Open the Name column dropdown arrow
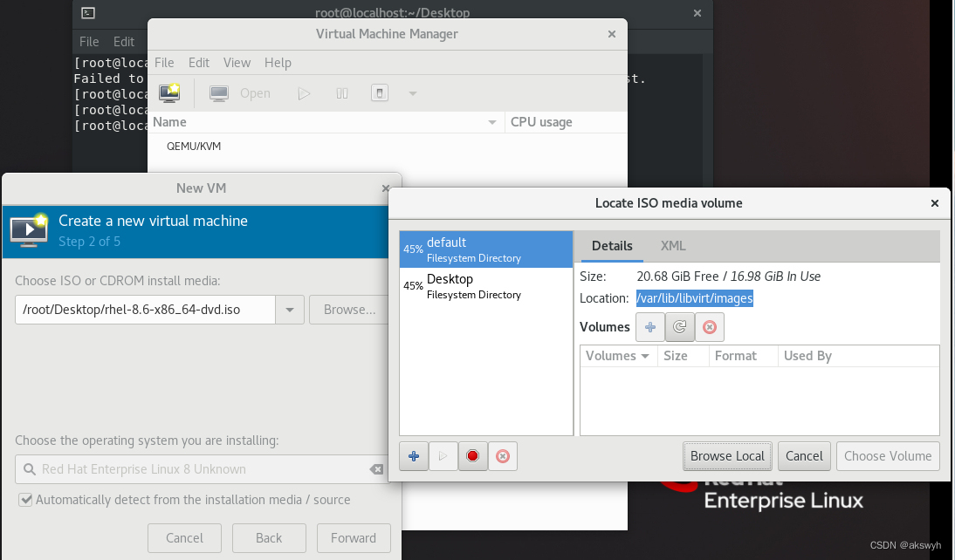Image resolution: width=955 pixels, height=560 pixels. tap(492, 122)
